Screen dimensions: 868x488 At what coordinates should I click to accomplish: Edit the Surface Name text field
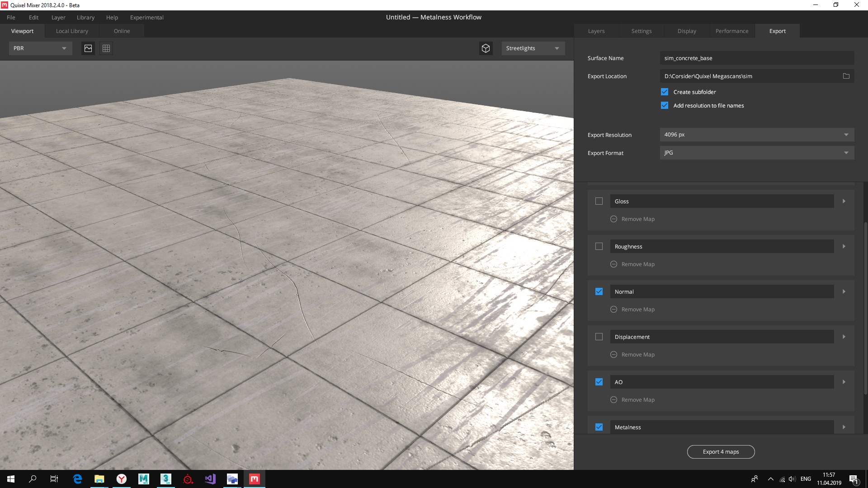pos(756,58)
